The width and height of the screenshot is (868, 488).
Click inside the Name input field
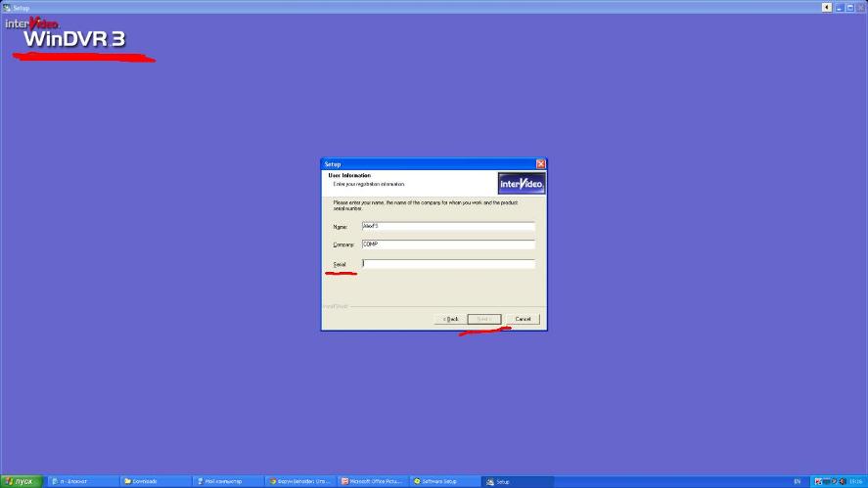point(447,225)
